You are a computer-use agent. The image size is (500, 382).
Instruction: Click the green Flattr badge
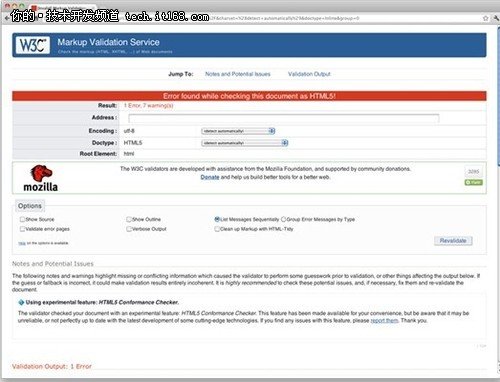[474, 182]
